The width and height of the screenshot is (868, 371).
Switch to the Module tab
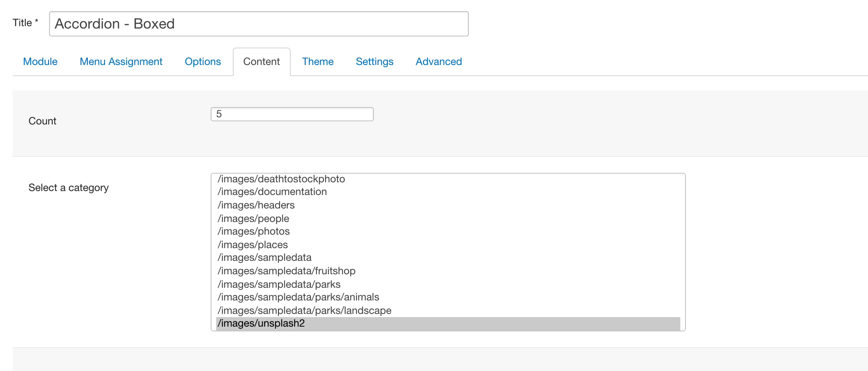click(40, 61)
